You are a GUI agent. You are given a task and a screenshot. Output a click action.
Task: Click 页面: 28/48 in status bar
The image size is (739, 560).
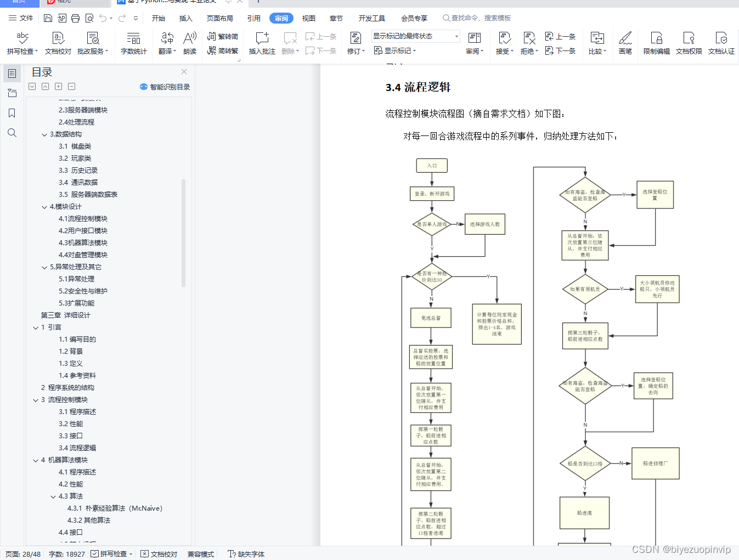(23, 554)
